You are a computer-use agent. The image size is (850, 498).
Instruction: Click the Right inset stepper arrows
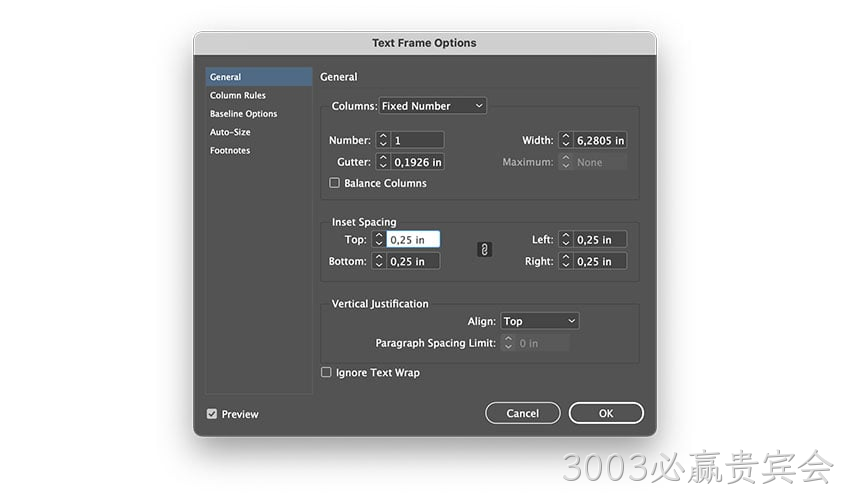(565, 261)
